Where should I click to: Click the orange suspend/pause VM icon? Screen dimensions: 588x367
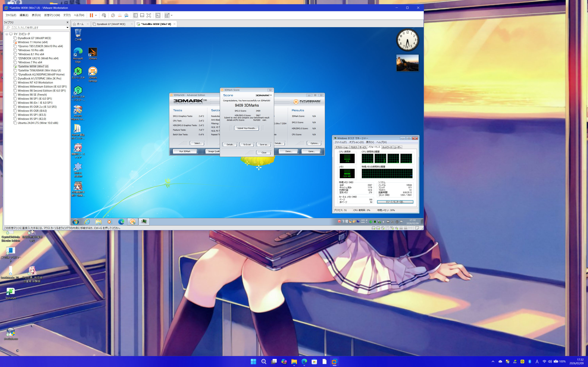(91, 15)
